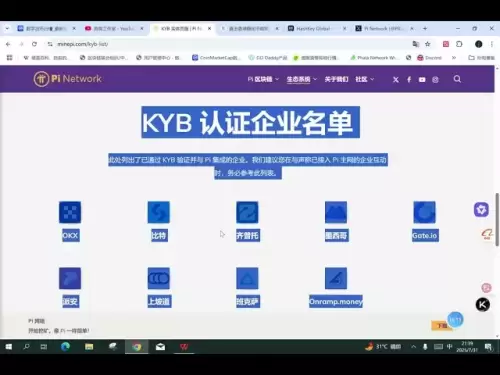Viewport: 500px width, 375px height.
Task: Click the CoinMarketCap bookmark
Action: pyautogui.click(x=216, y=58)
